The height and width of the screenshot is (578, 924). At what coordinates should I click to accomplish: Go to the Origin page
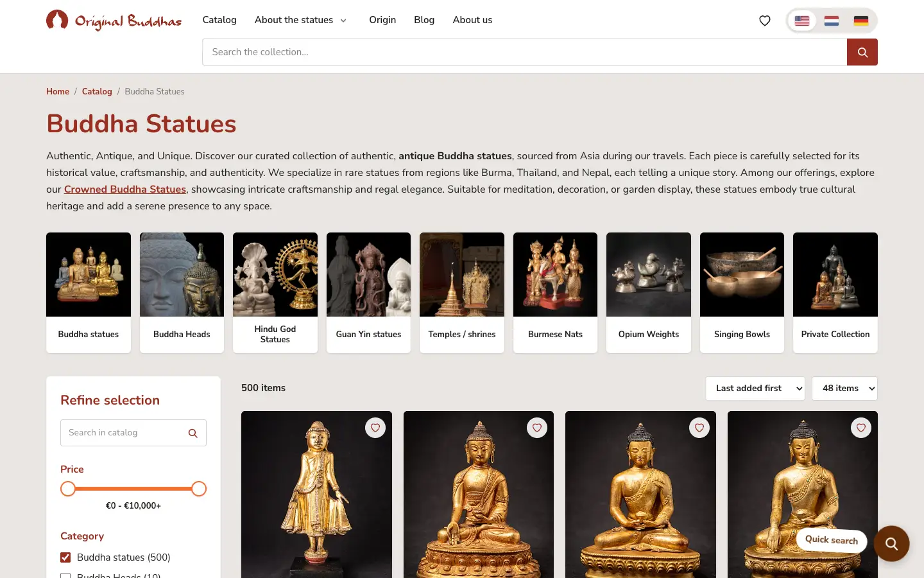pyautogui.click(x=382, y=20)
